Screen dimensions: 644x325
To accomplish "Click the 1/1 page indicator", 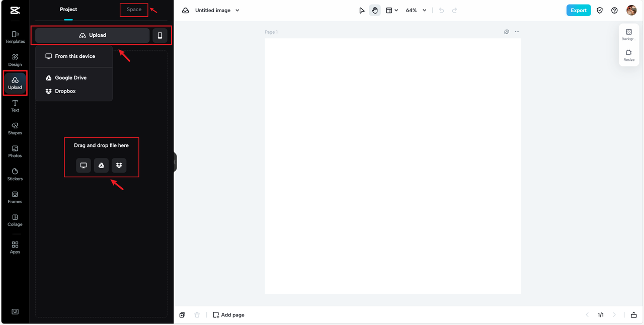I will tap(601, 315).
